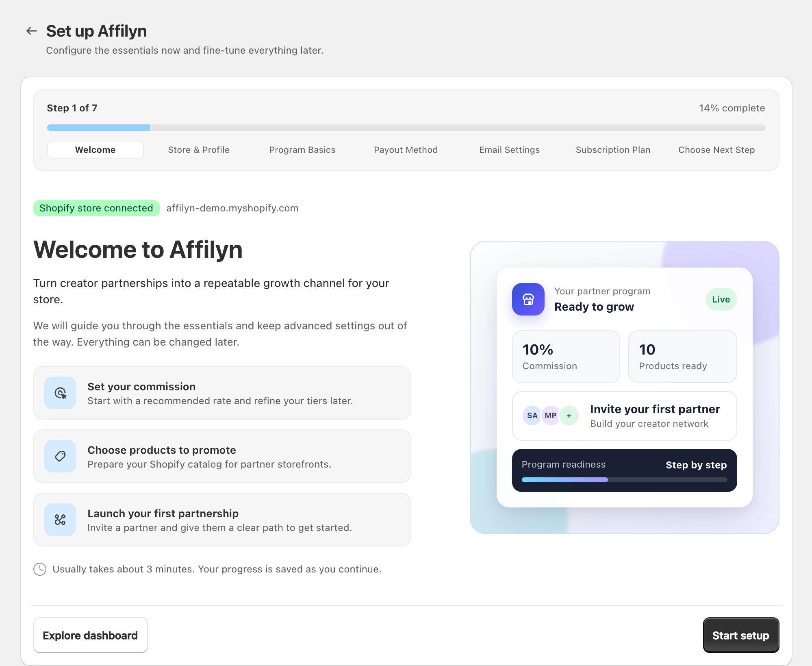The image size is (812, 666).
Task: Go back using the arrow icon
Action: coord(32,31)
